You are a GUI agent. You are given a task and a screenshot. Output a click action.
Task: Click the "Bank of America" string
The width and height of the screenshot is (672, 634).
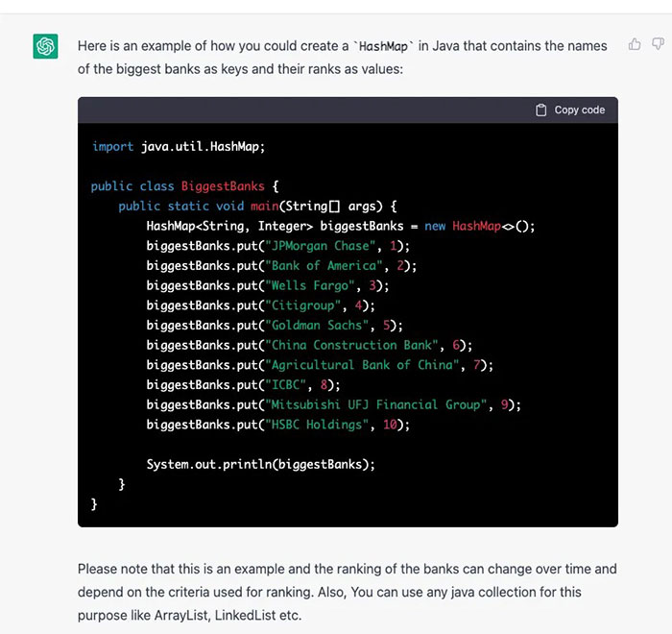click(323, 266)
